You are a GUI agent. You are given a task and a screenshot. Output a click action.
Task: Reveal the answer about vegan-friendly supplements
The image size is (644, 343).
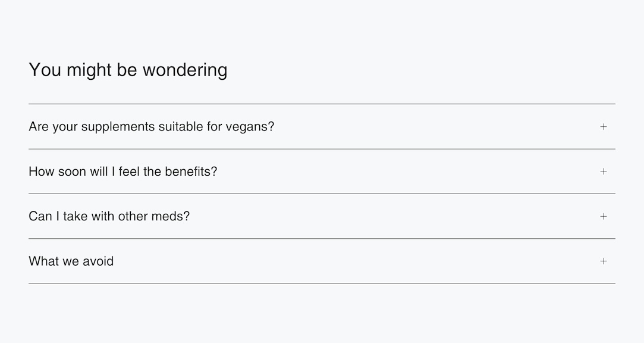pos(151,126)
